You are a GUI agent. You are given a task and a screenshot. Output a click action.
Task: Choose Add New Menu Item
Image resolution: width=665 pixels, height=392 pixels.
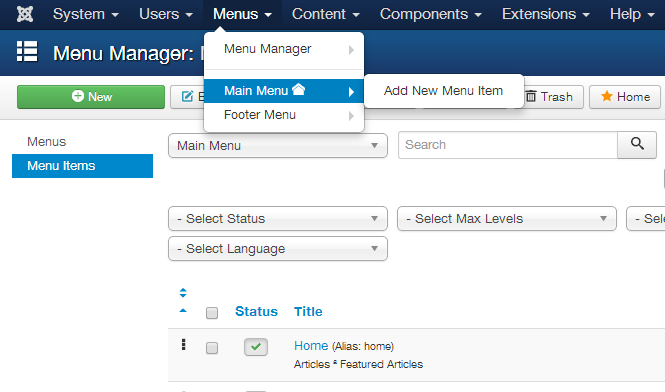[x=443, y=91]
